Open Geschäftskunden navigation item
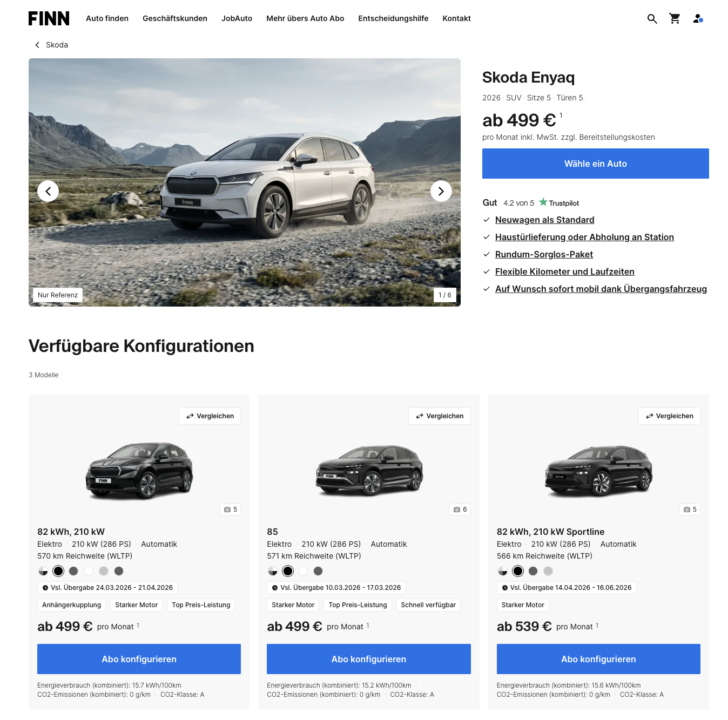 (175, 18)
